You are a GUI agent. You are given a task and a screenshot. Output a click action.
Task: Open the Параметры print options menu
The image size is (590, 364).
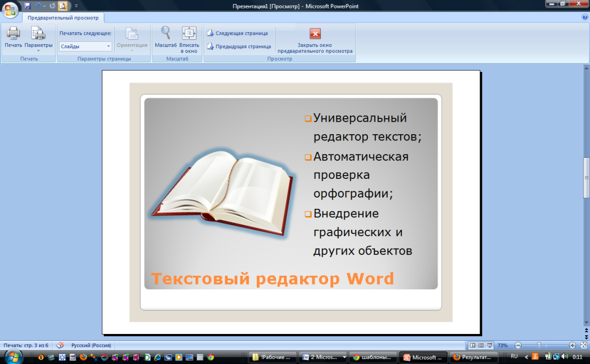pyautogui.click(x=39, y=38)
